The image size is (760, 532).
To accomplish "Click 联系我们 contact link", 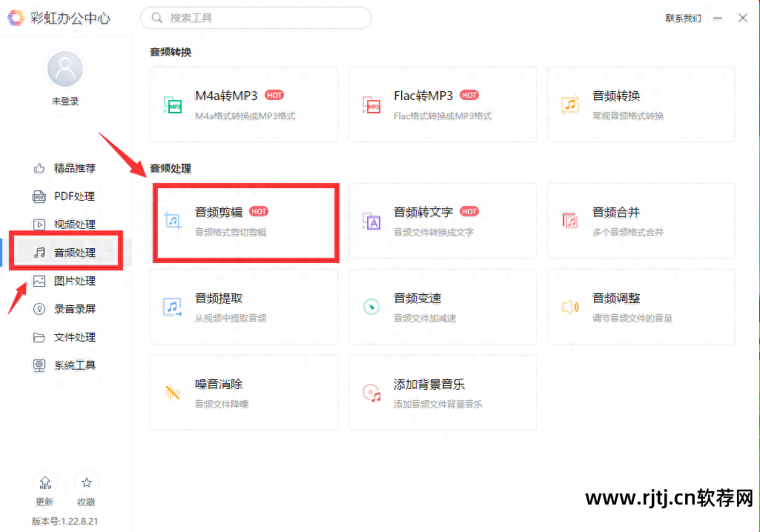I will [x=683, y=18].
